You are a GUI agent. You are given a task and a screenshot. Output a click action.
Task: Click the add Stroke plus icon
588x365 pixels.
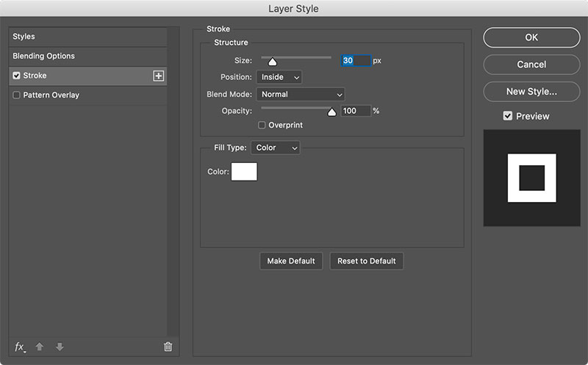pos(158,76)
